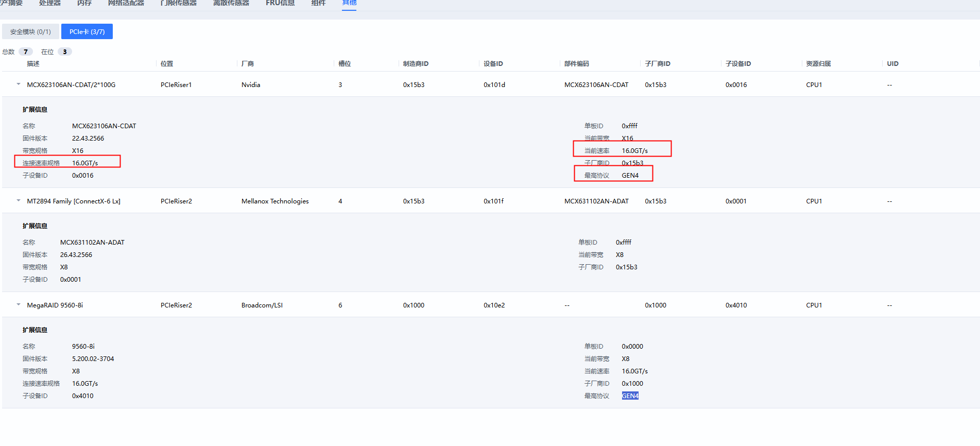Select the PCIe卡 (3/7) tab

point(87,32)
